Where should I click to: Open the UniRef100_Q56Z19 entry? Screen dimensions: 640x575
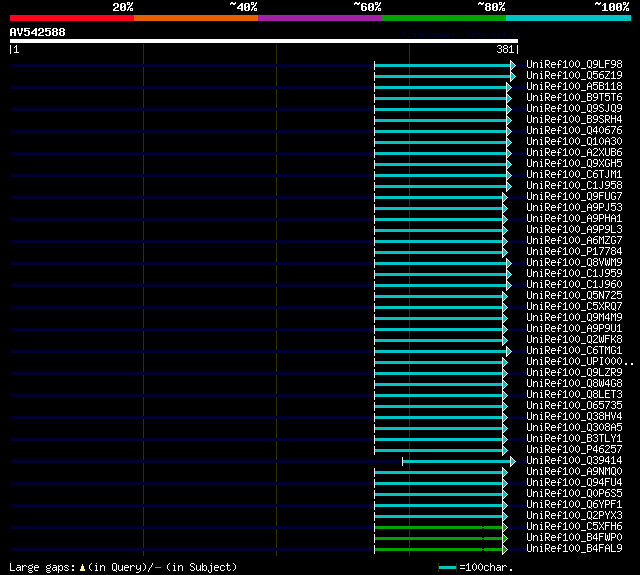click(x=574, y=75)
